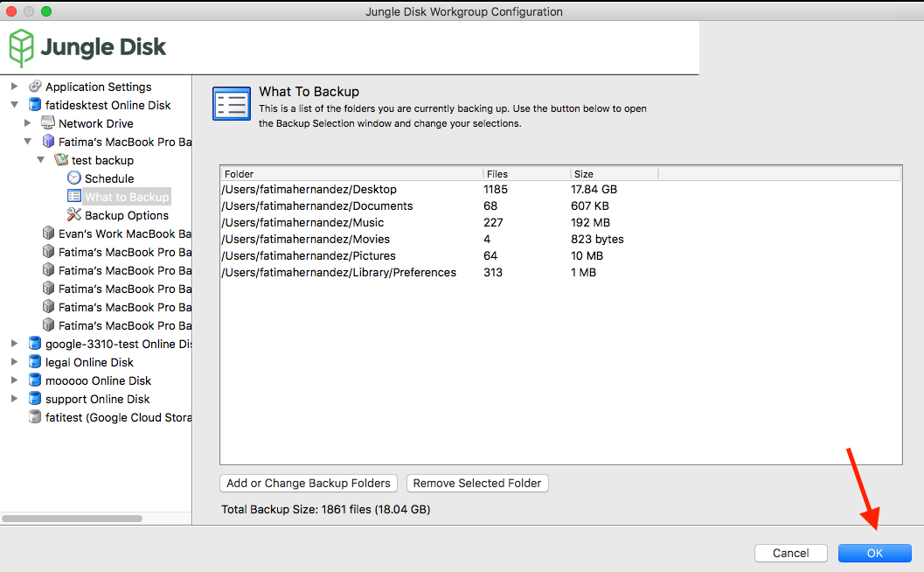Screen dimensions: 924x572
Task: Select Evan's Work MacBook backup item
Action: tap(125, 234)
